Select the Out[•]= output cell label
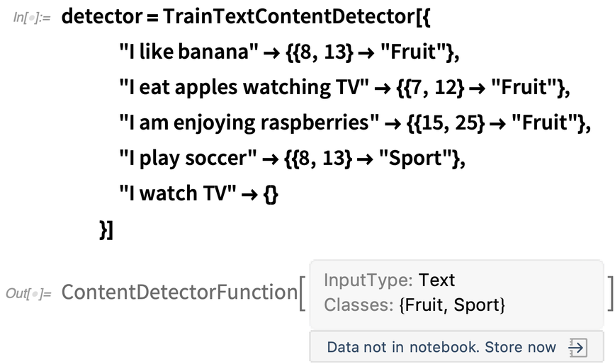 pos(29,293)
